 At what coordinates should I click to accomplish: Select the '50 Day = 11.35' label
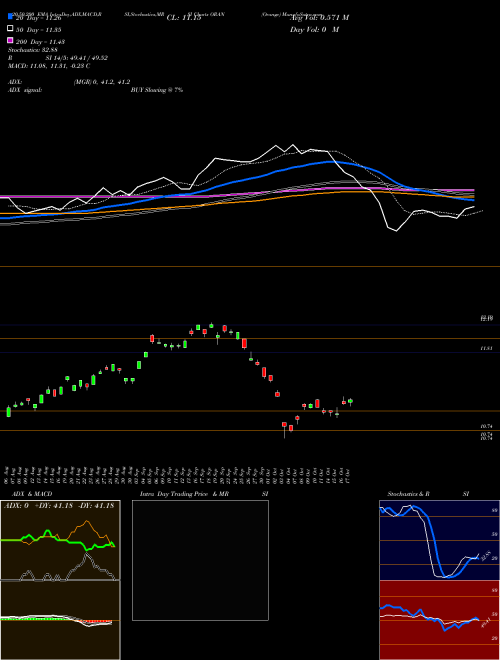(39, 30)
